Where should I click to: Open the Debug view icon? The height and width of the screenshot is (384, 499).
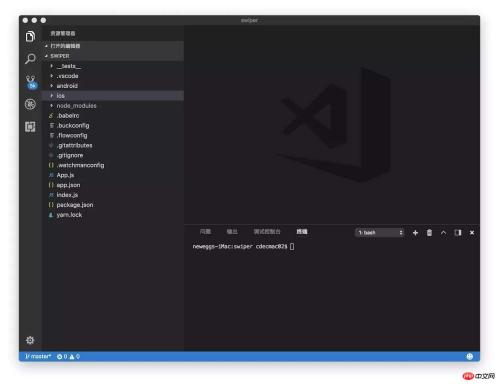coord(30,104)
